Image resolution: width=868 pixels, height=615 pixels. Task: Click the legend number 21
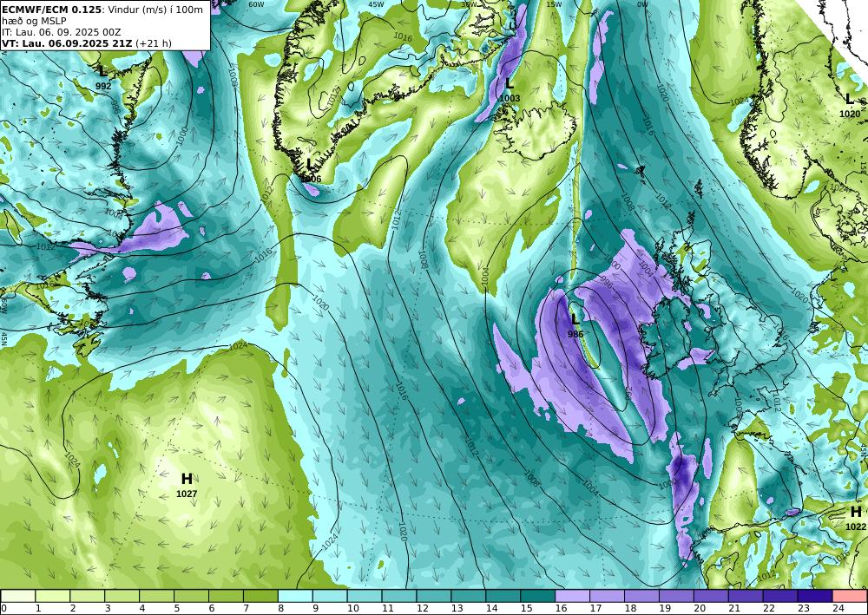[734, 608]
